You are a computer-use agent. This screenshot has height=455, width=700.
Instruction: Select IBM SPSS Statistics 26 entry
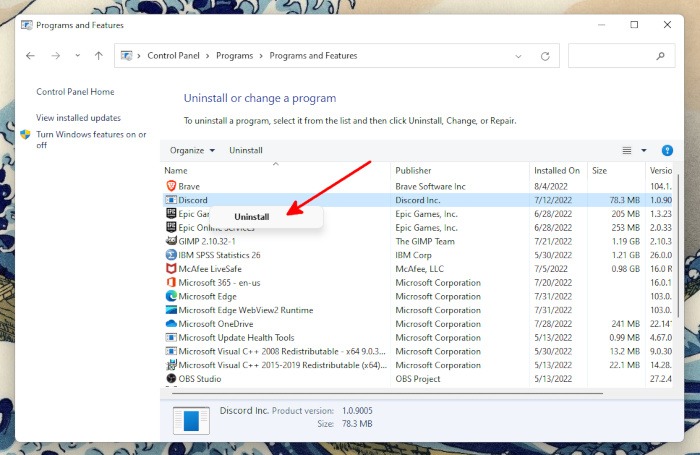pyautogui.click(x=219, y=255)
